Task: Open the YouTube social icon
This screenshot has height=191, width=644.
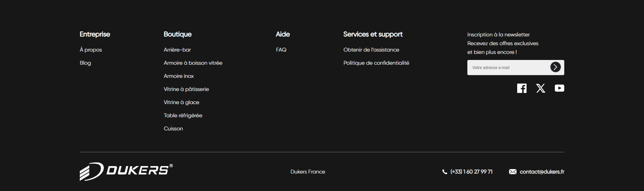Action: (559, 88)
